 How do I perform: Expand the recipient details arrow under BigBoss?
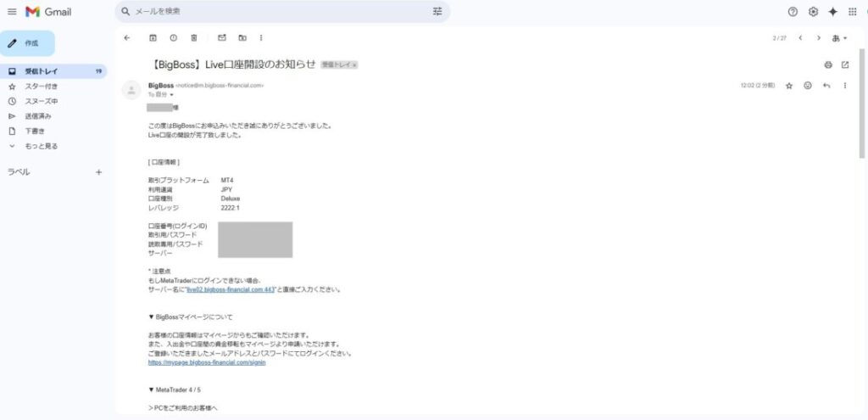coord(171,95)
